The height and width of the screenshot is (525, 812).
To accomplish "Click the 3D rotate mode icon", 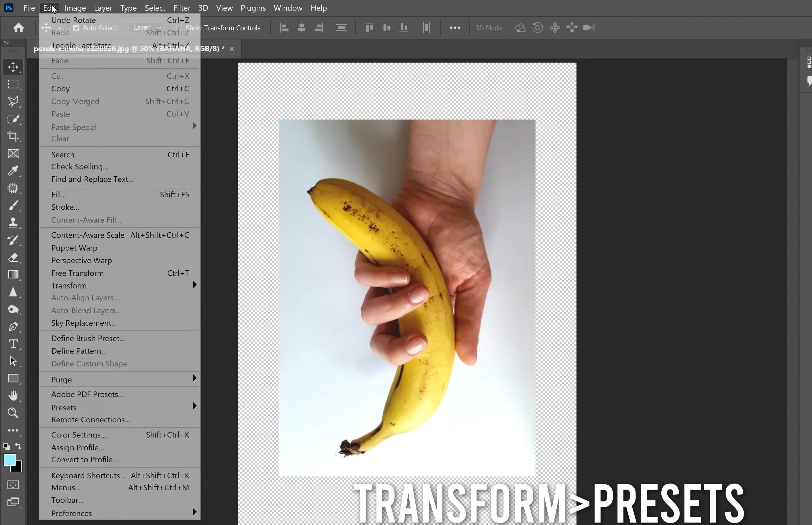I will [x=520, y=27].
